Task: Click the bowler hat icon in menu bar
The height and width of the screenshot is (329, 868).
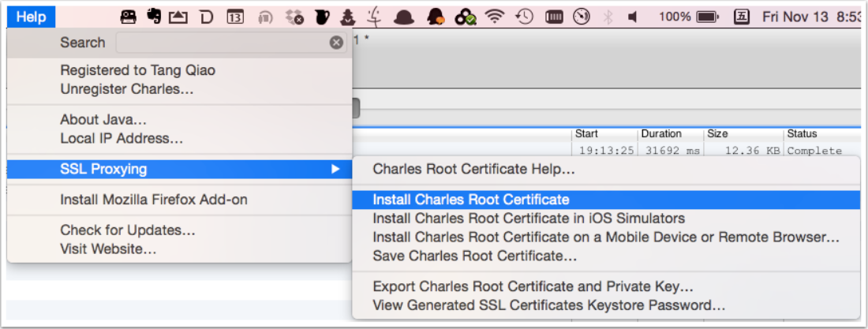Action: [x=404, y=17]
